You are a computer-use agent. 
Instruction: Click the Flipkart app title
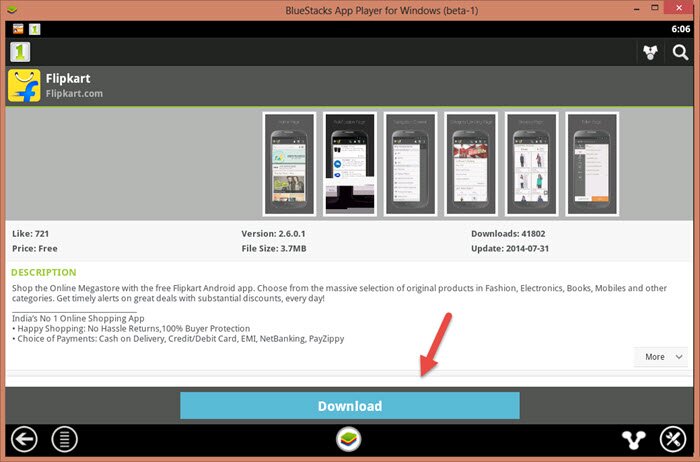coord(68,79)
